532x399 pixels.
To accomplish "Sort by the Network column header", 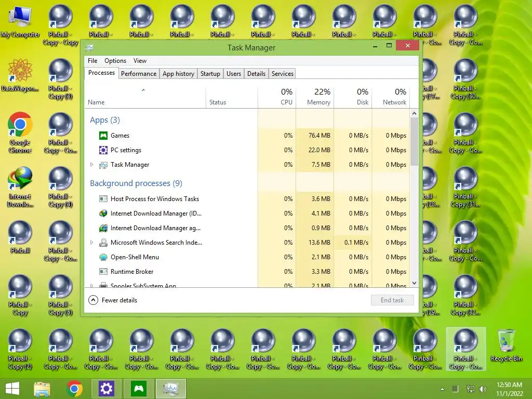I will point(391,97).
